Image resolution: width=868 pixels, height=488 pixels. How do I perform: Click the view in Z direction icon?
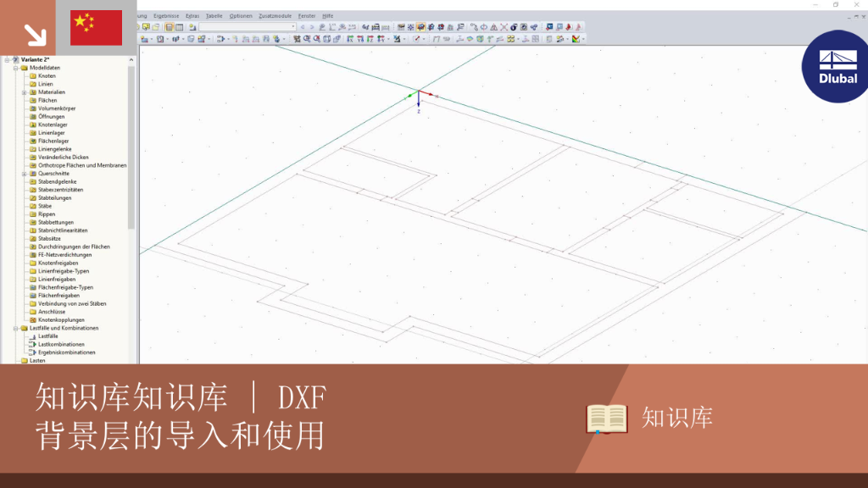(370, 39)
